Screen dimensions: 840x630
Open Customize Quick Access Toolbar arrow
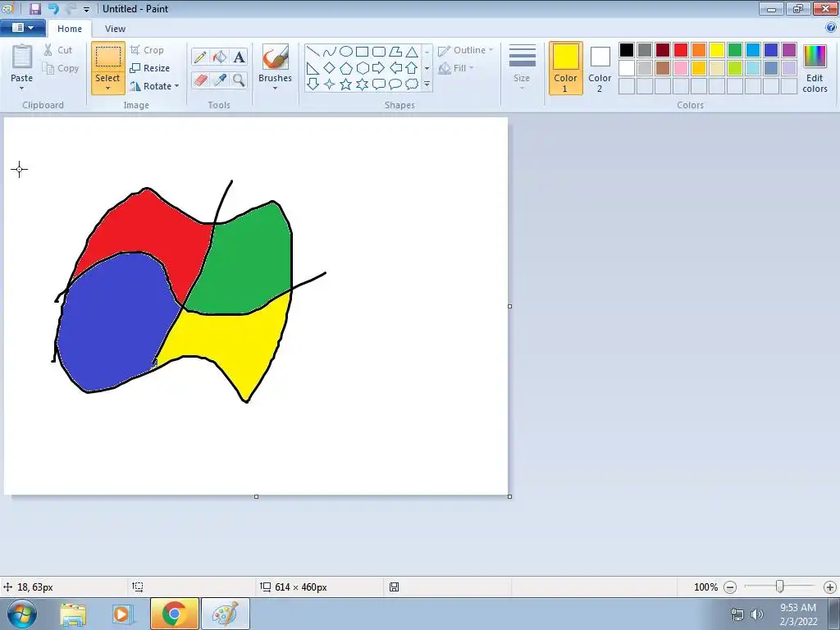pyautogui.click(x=86, y=9)
